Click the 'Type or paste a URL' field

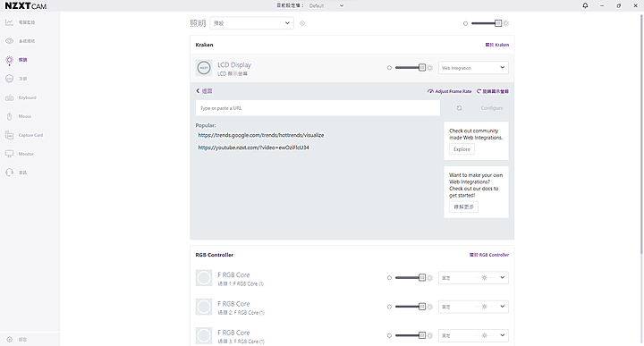click(x=318, y=108)
